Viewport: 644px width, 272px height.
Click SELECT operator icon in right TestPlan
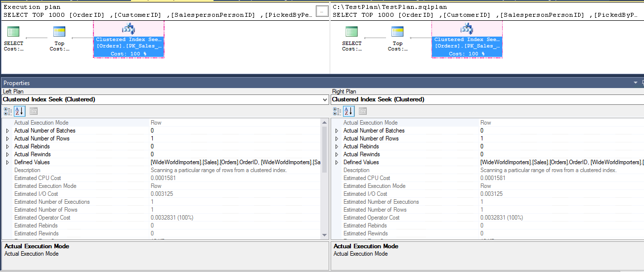[351, 32]
